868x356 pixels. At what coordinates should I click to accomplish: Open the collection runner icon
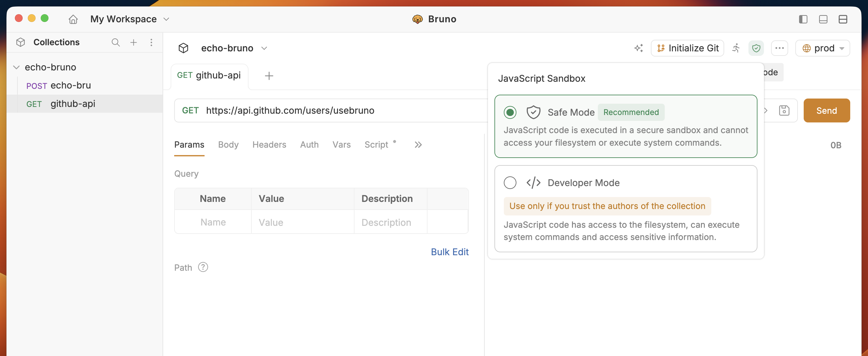coord(736,48)
